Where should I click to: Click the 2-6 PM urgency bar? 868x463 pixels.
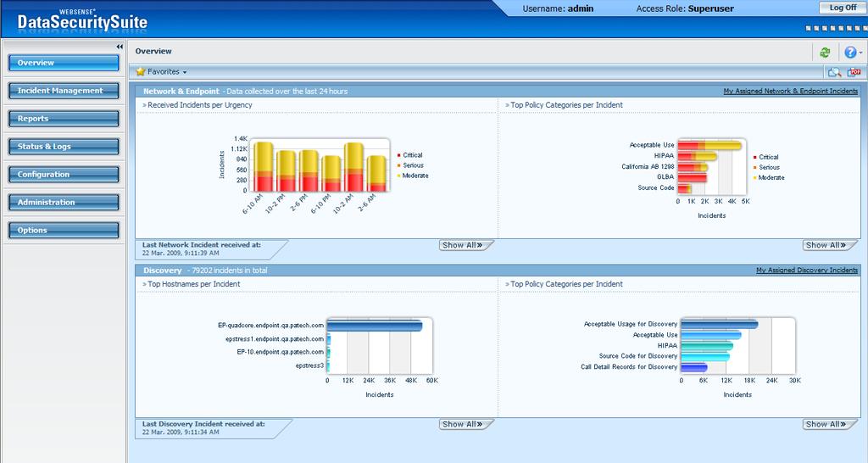click(x=309, y=170)
